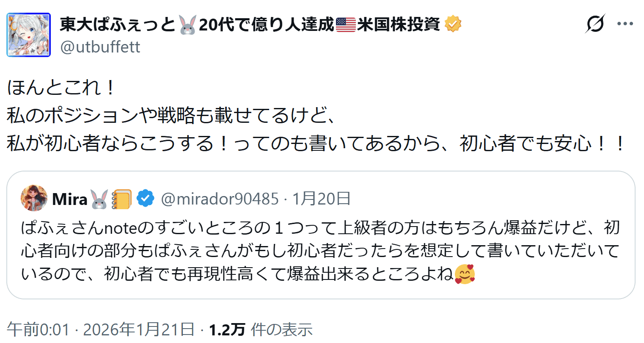
Task: Click Mira's blue verified checkmark
Action: point(145,198)
